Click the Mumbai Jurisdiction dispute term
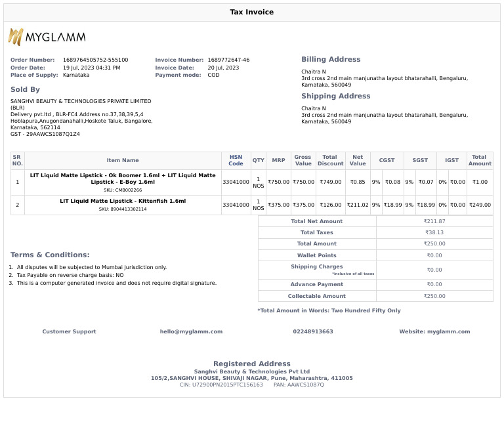 point(92,268)
